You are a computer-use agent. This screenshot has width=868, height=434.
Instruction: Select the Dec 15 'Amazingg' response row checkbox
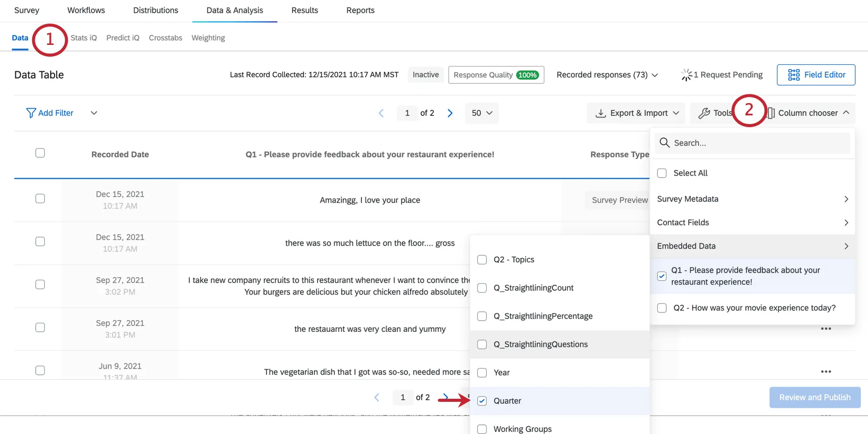40,199
